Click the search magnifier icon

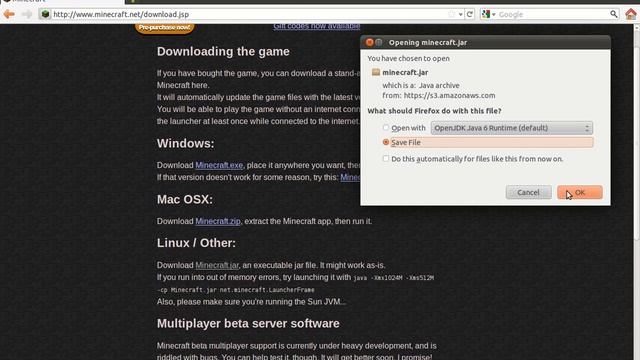pos(613,14)
